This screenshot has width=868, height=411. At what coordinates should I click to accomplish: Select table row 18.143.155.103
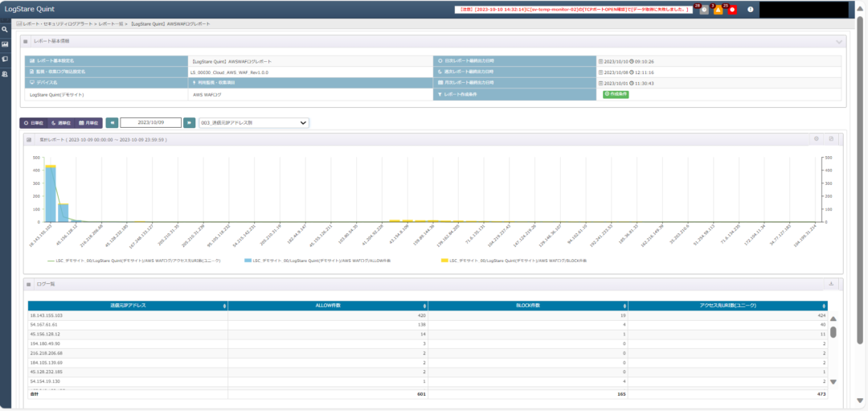click(428, 315)
